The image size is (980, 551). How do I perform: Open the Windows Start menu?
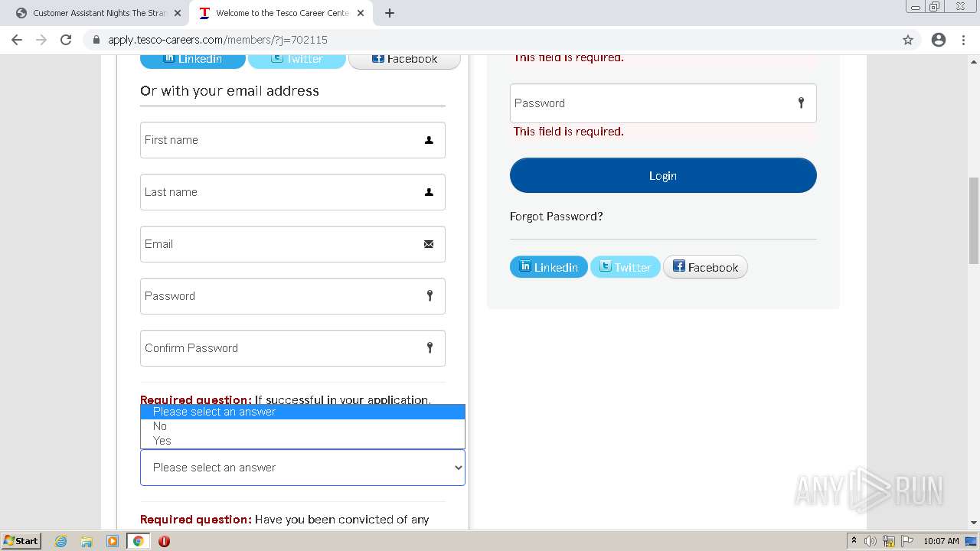[x=21, y=540]
